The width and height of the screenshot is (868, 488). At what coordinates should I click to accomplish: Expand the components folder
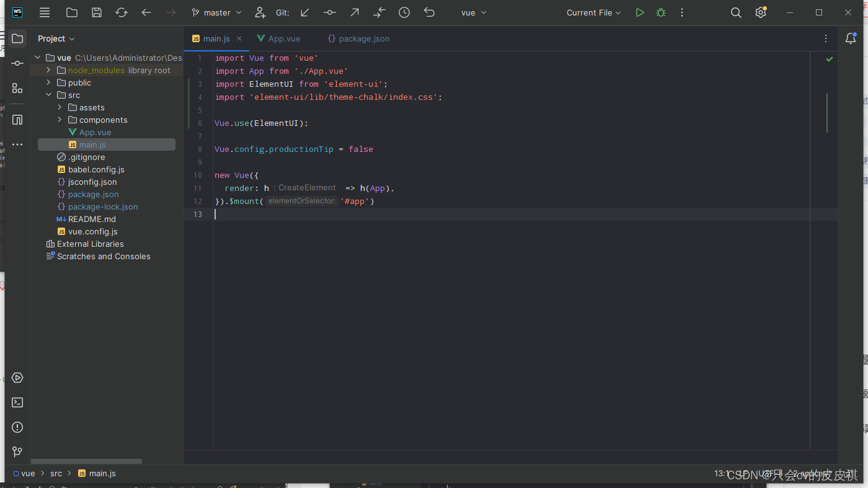[x=60, y=120]
